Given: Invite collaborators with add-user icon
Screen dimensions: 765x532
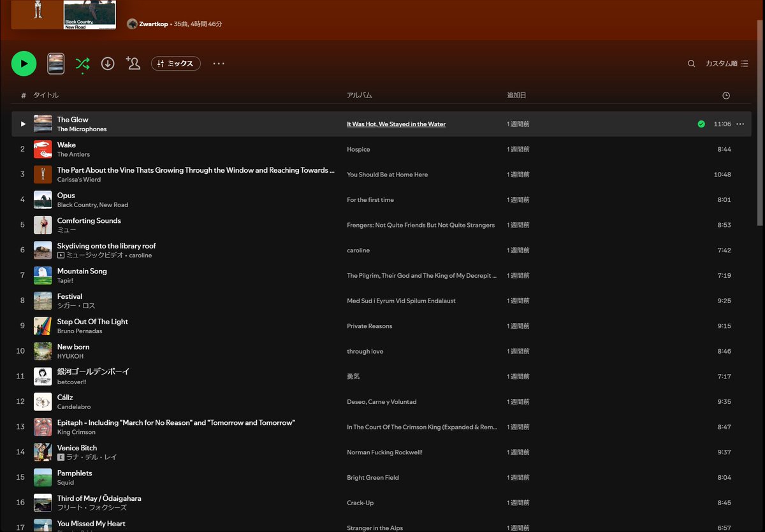Looking at the screenshot, I should coord(133,63).
